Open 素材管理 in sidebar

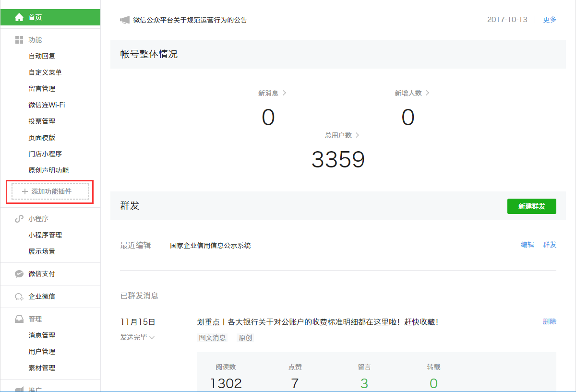coord(42,368)
